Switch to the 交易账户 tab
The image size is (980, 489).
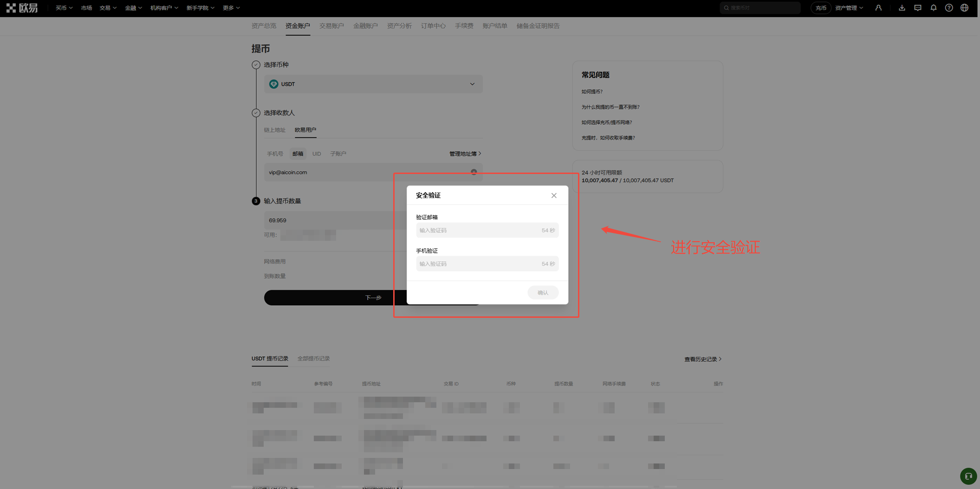[331, 26]
